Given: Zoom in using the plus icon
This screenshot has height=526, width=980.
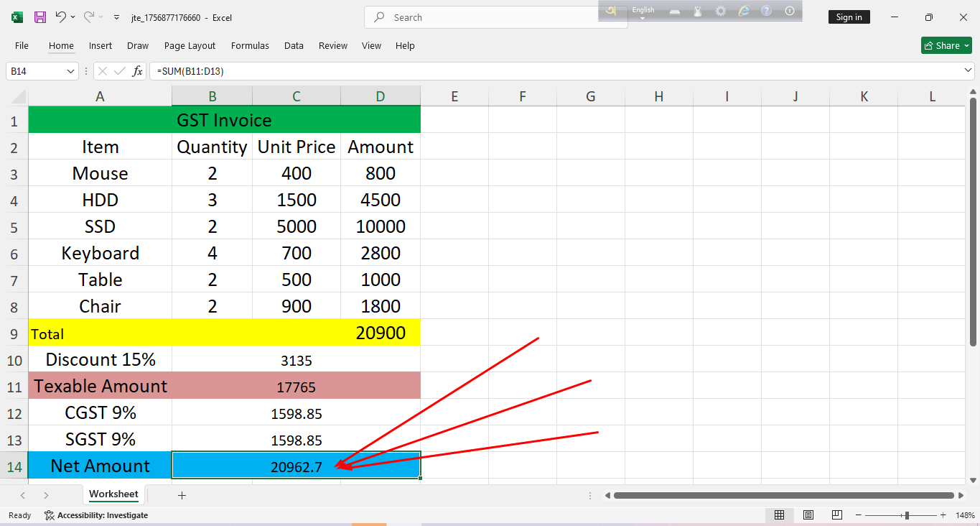Looking at the screenshot, I should tap(943, 515).
